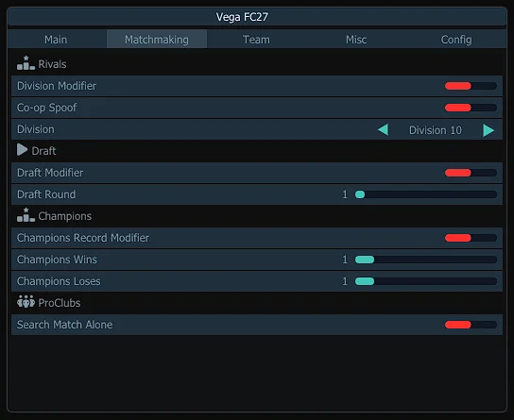
Task: Select next division with right arrow
Action: [x=488, y=130]
